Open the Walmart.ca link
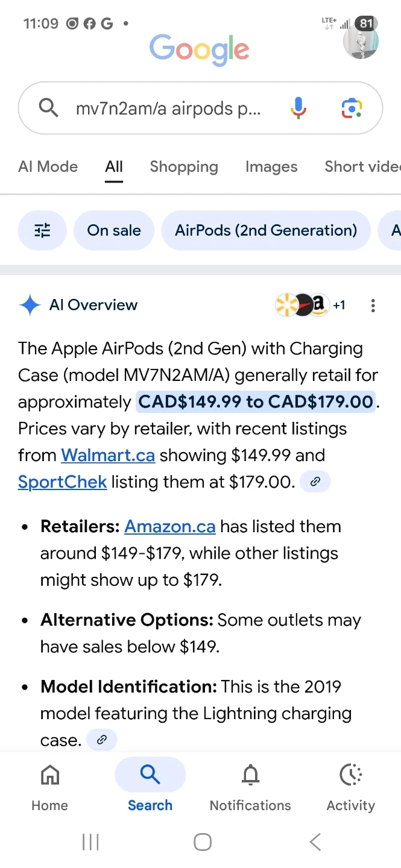This screenshot has height=868, width=401. pos(108,455)
